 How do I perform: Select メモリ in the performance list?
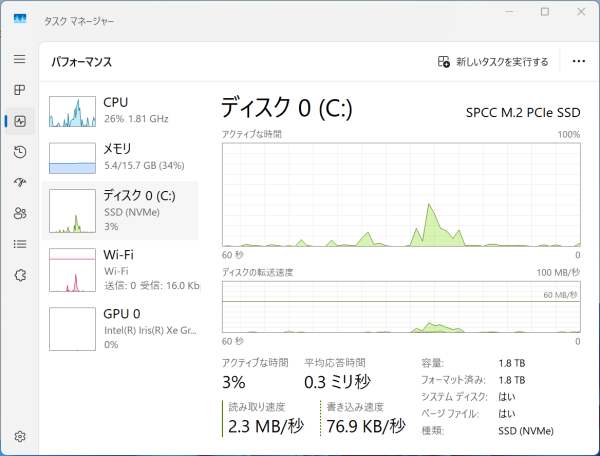pyautogui.click(x=123, y=156)
